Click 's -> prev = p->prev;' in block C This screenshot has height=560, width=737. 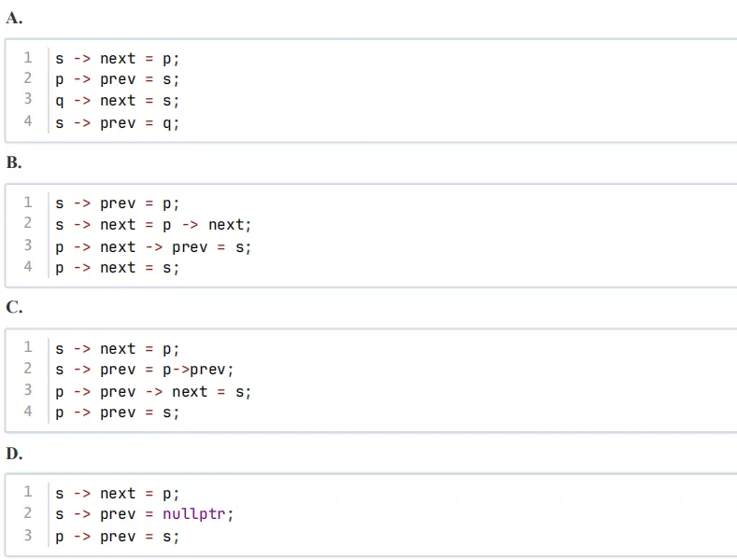point(144,370)
